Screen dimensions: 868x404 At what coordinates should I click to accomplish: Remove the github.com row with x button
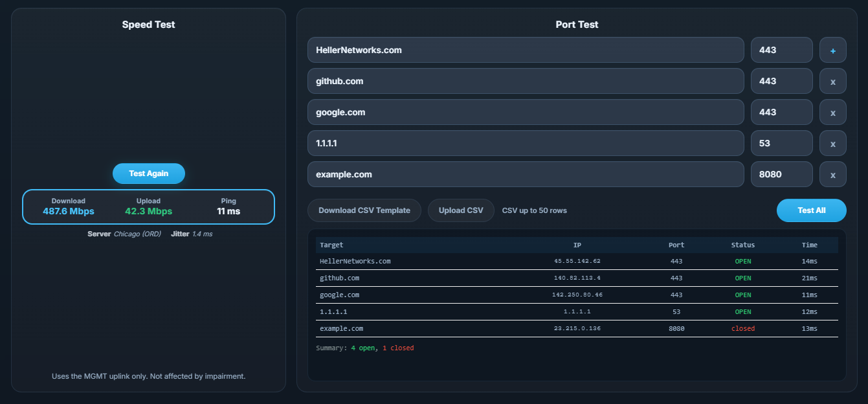(x=833, y=81)
